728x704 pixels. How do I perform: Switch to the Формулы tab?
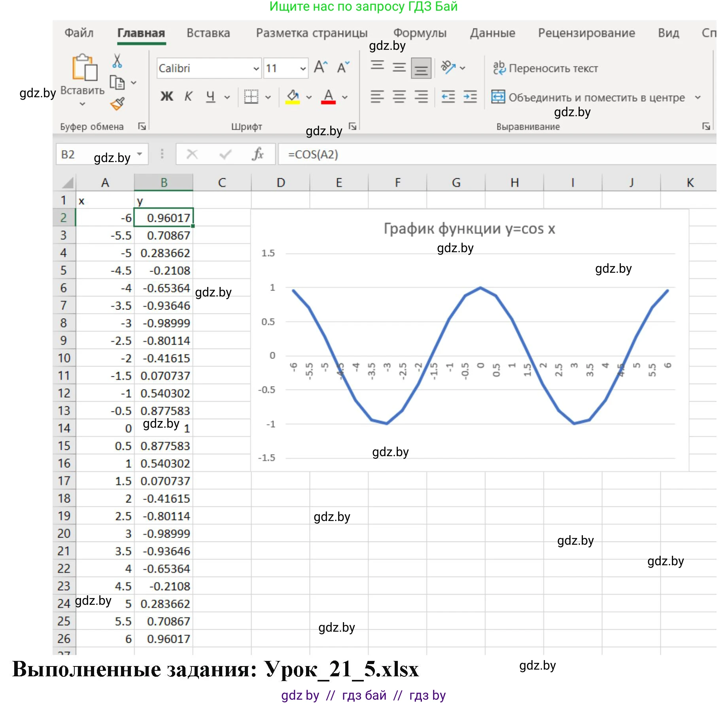pyautogui.click(x=420, y=33)
